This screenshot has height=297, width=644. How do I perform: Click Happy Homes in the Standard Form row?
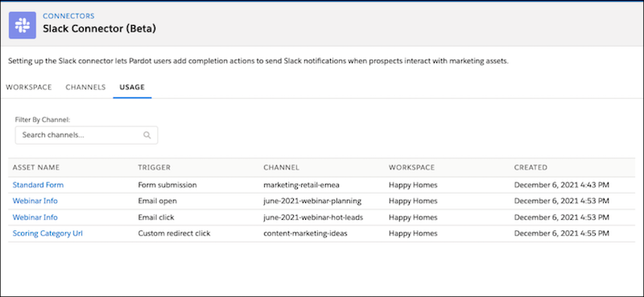[x=413, y=185]
